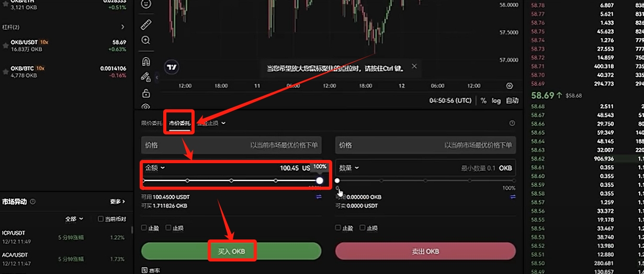This screenshot has width=644, height=274.
Task: Click the 04:50:56 (UTC) chart time label
Action: click(x=450, y=100)
